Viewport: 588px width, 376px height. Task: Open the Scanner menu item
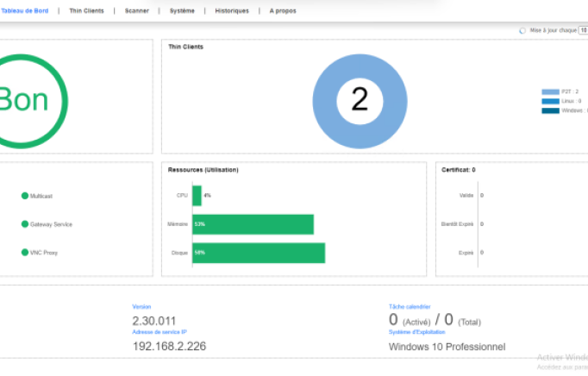point(136,11)
